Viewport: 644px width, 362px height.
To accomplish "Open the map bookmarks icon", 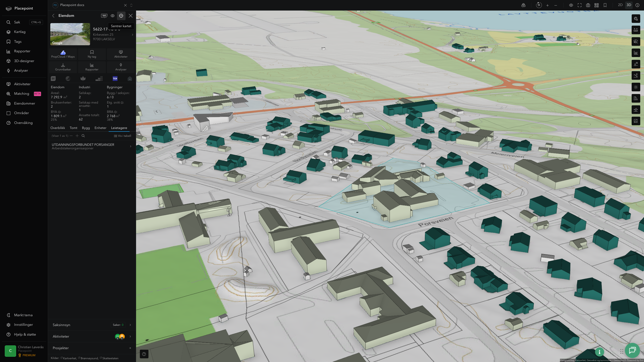I will (x=605, y=5).
